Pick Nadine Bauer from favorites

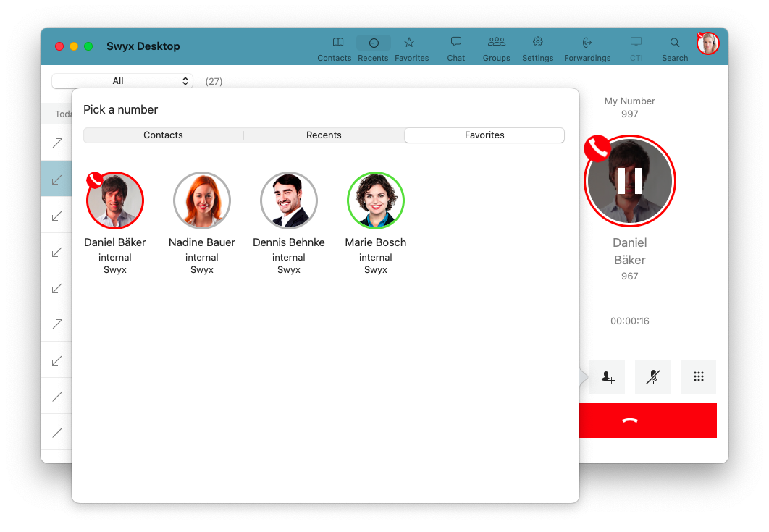coord(201,200)
